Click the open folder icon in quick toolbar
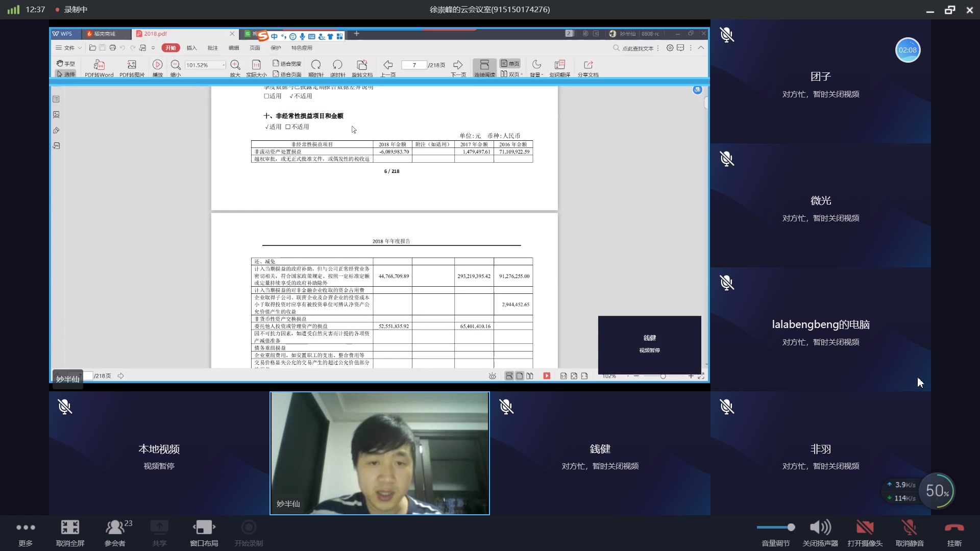Screen dimensions: 980x551 point(92,48)
